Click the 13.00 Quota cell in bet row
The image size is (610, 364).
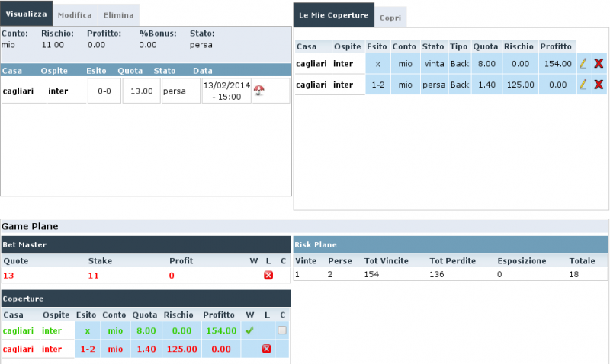[x=141, y=91]
